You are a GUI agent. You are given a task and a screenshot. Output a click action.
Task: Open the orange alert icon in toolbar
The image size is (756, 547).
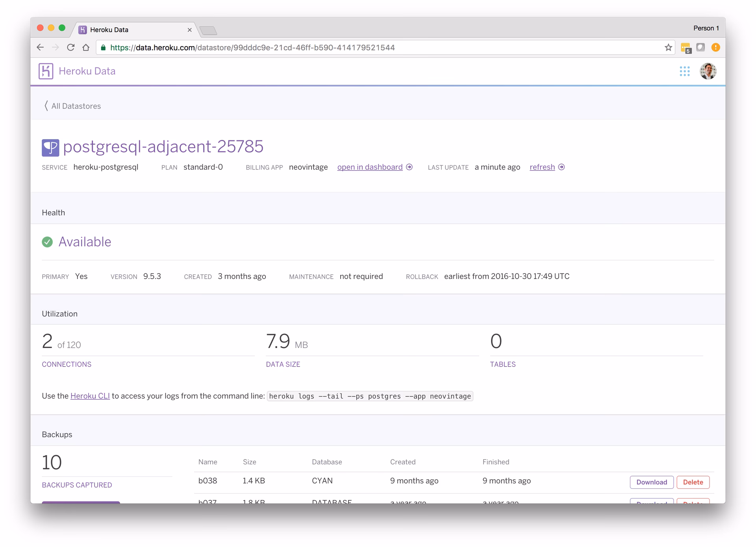716,47
